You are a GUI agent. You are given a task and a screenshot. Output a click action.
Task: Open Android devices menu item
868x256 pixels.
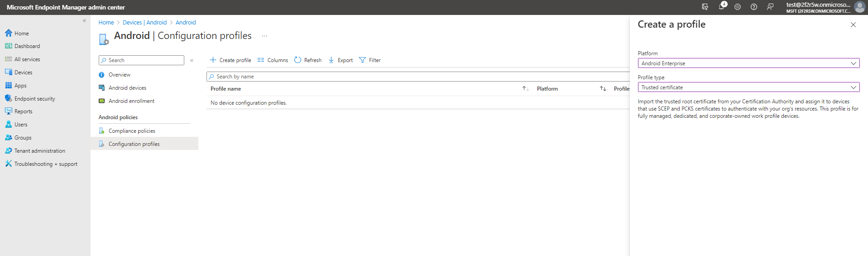[x=127, y=88]
